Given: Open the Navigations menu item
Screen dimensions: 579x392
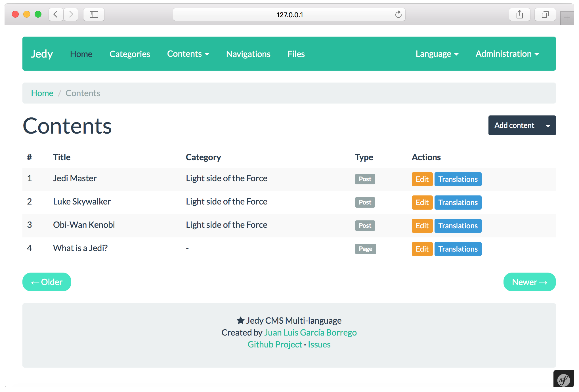Looking at the screenshot, I should [x=248, y=54].
